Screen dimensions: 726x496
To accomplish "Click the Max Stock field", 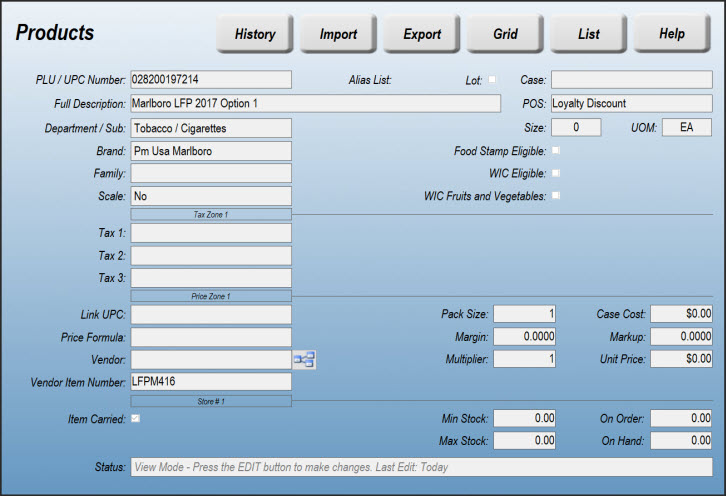I will pyautogui.click(x=525, y=440).
